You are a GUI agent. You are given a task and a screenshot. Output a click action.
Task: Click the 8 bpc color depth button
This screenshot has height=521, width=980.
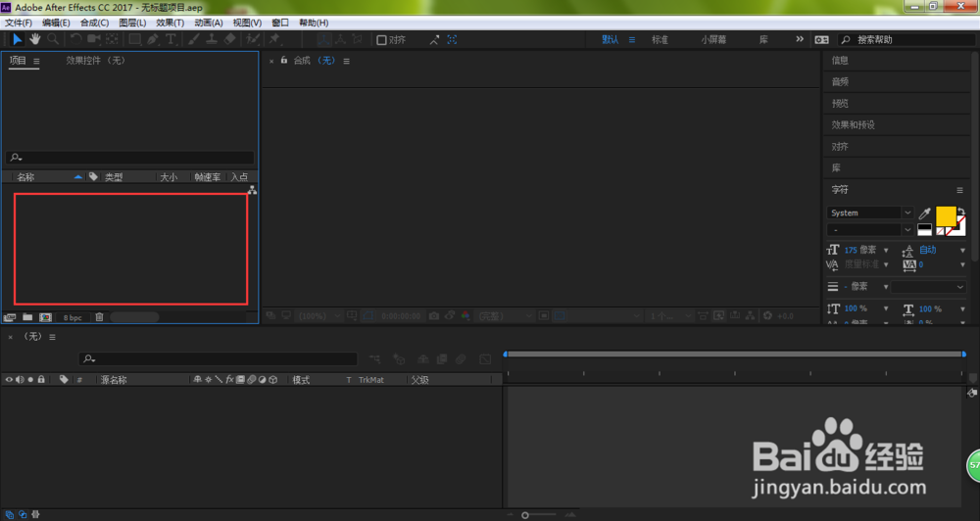pos(73,317)
